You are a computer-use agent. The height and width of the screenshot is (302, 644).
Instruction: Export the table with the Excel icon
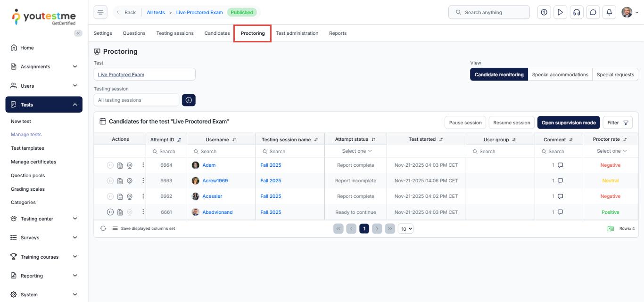611,229
